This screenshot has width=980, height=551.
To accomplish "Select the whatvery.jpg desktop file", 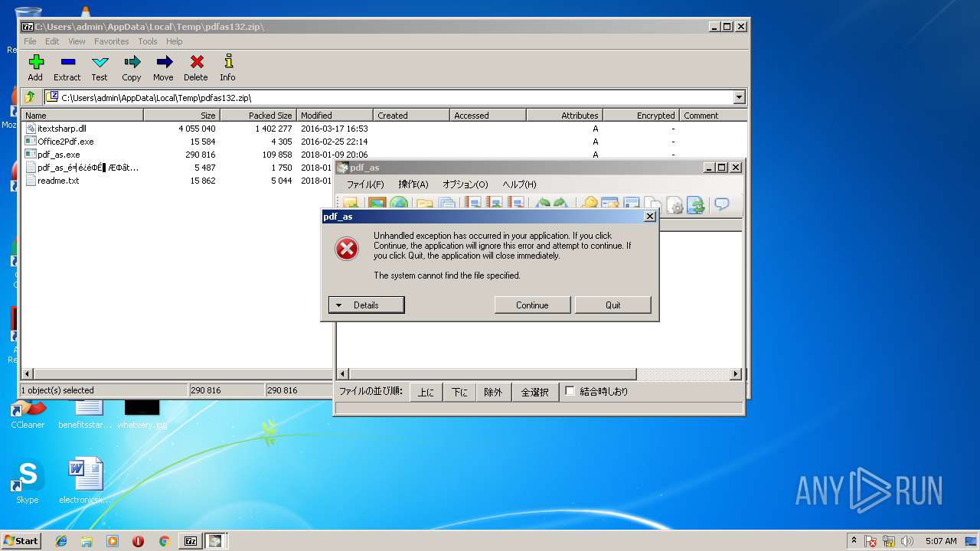I will pos(142,413).
